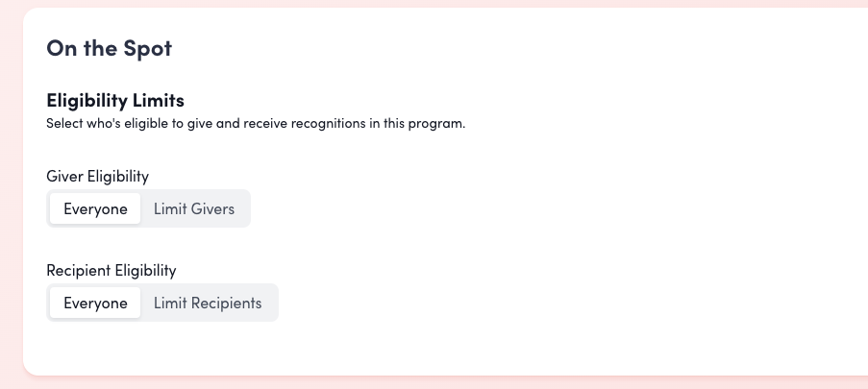Click the word "Recipient" in Recipient Eligibility label

(78, 270)
